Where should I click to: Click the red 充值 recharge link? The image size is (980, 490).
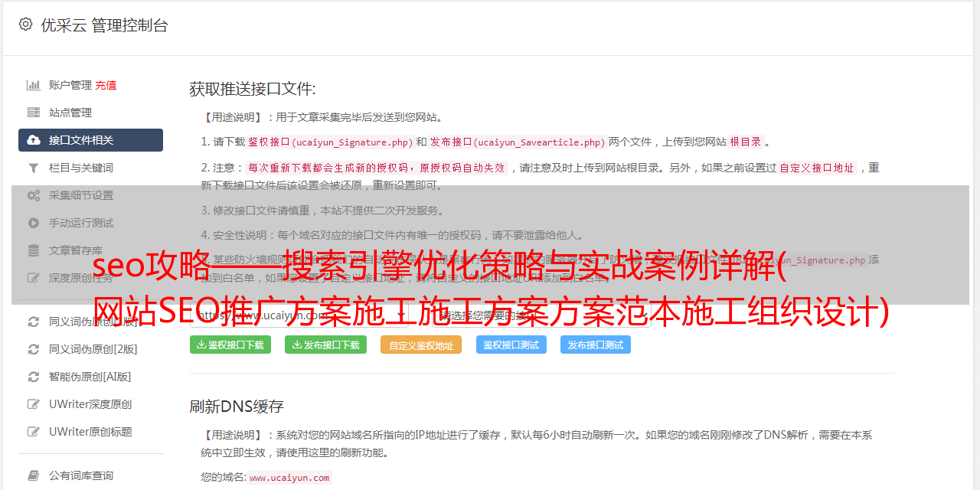106,85
